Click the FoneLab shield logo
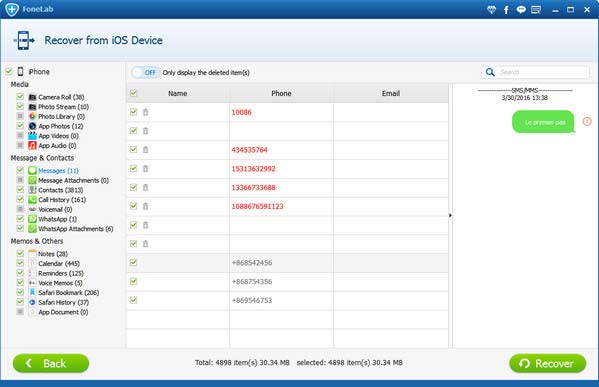Image resolution: width=599 pixels, height=387 pixels. pyautogui.click(x=12, y=9)
